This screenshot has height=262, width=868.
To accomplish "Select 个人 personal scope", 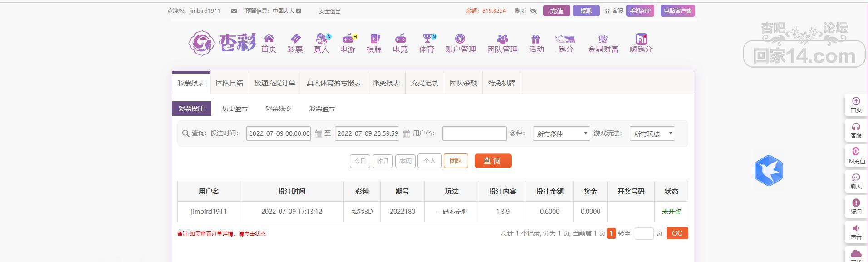I will click(430, 161).
